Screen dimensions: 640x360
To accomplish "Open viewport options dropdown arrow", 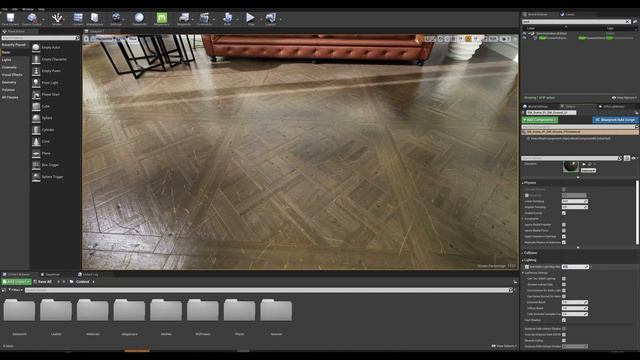I will click(x=86, y=39).
